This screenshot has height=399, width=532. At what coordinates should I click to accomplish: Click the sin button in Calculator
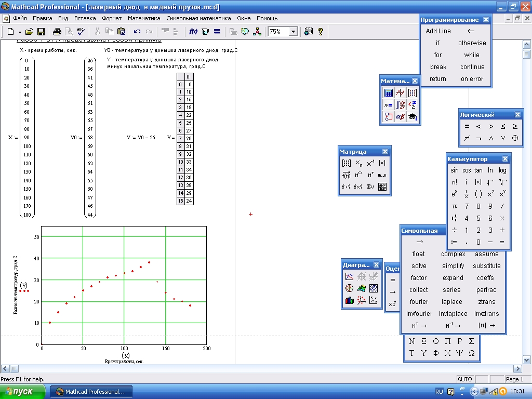coord(454,170)
